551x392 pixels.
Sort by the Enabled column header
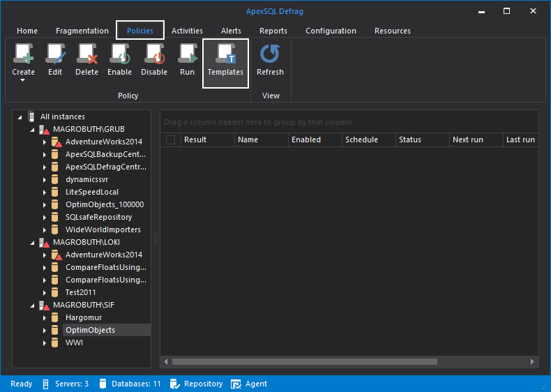tap(315, 140)
